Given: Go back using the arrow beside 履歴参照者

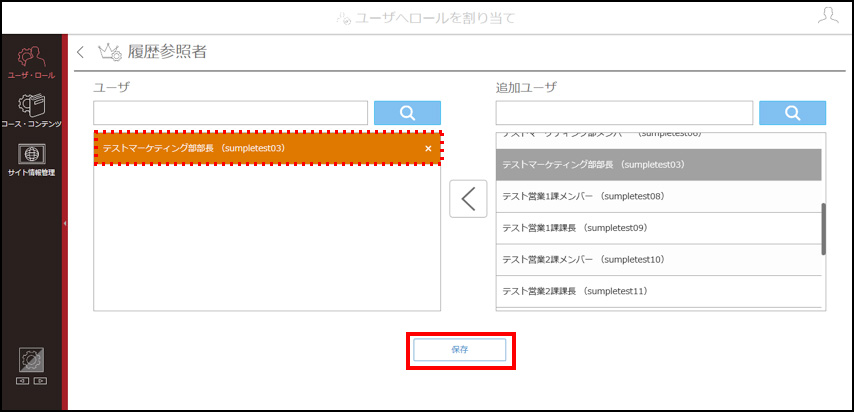Looking at the screenshot, I should click(x=81, y=52).
